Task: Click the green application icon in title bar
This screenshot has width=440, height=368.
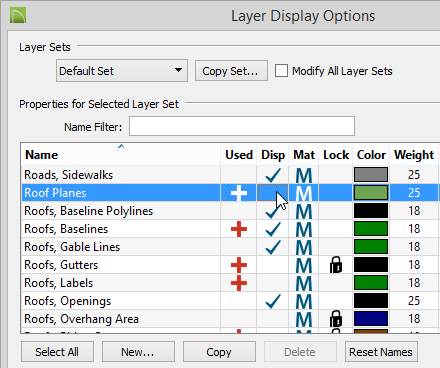Action: point(18,16)
